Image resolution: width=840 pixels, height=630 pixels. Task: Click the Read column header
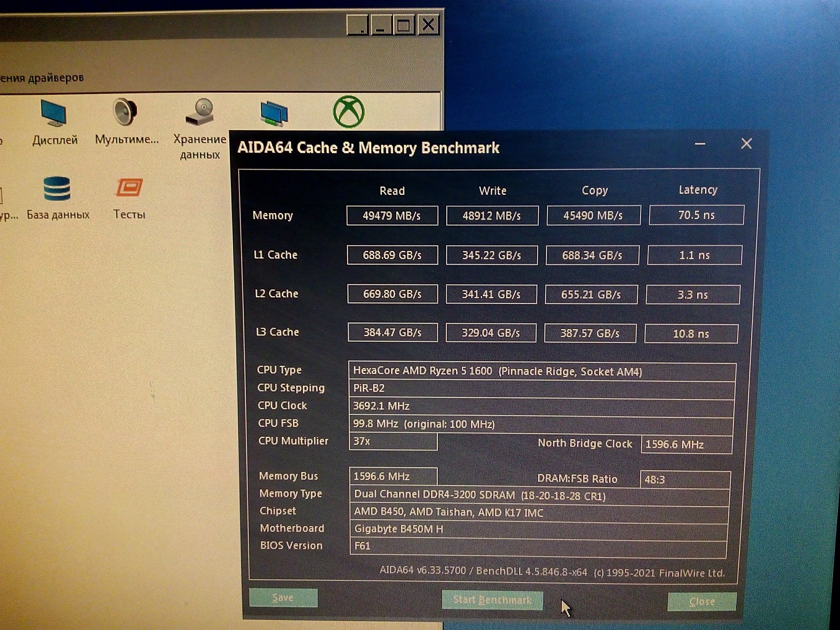(x=392, y=191)
